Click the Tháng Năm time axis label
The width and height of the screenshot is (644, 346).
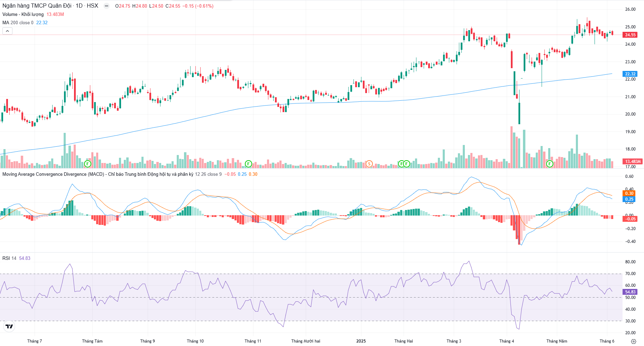pos(557,341)
